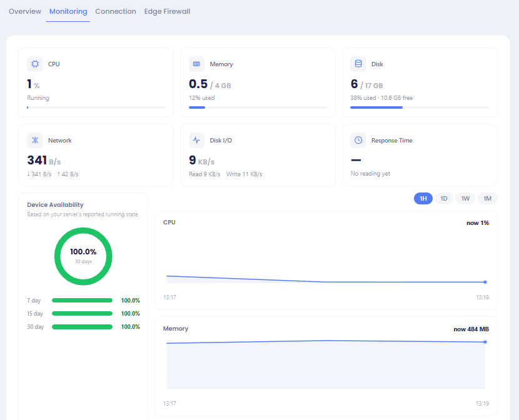Click 'Based on your server's reported running state'

click(83, 214)
